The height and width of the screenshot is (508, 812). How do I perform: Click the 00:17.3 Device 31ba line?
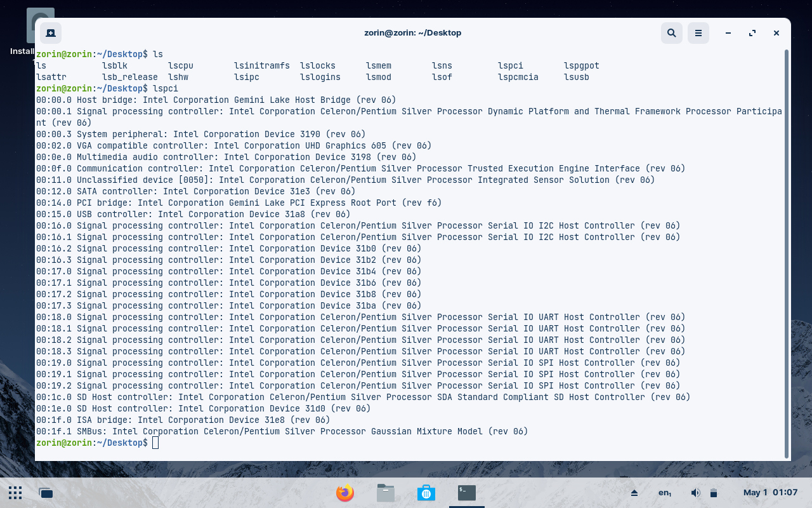tap(229, 305)
